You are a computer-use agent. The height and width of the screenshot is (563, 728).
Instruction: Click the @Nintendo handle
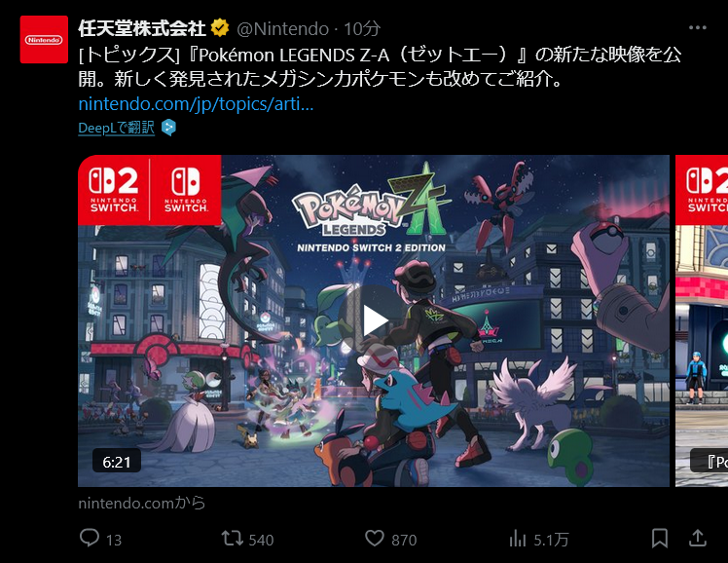point(283,29)
